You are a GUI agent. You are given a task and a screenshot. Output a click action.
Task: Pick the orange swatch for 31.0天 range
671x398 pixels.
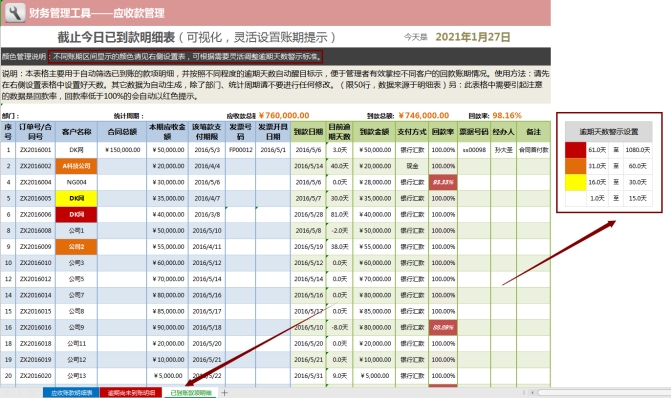(576, 166)
